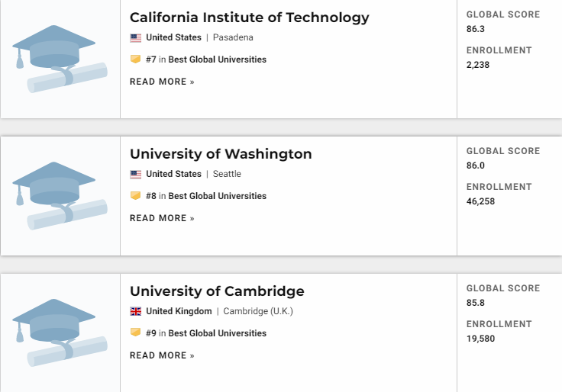Image resolution: width=562 pixels, height=392 pixels.
Task: Click the University of Washington graduation cap icon
Action: [x=59, y=195]
